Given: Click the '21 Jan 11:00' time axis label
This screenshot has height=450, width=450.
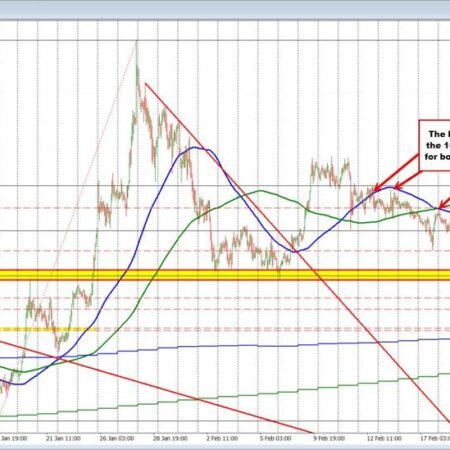Looking at the screenshot, I should pyautogui.click(x=63, y=438).
